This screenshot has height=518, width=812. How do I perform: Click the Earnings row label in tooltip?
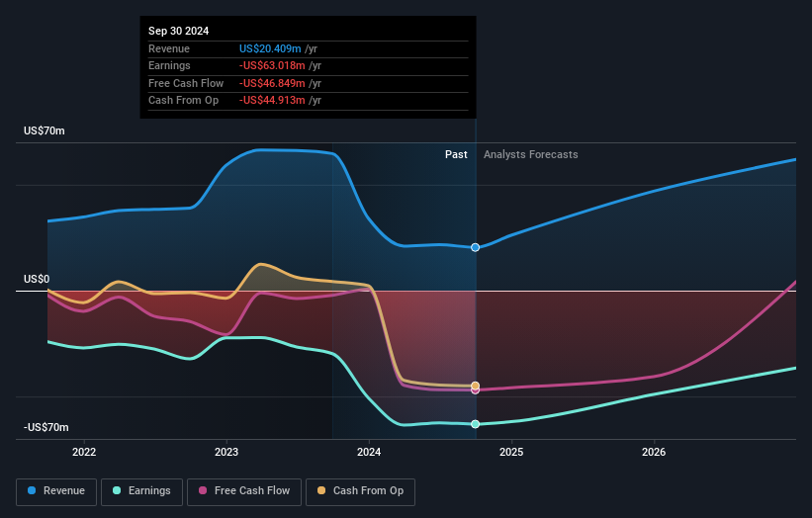[169, 65]
